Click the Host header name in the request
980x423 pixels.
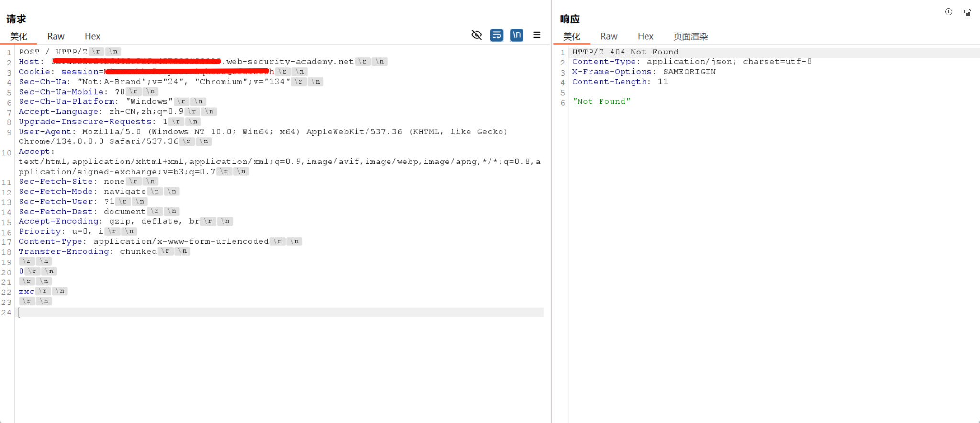pyautogui.click(x=29, y=62)
